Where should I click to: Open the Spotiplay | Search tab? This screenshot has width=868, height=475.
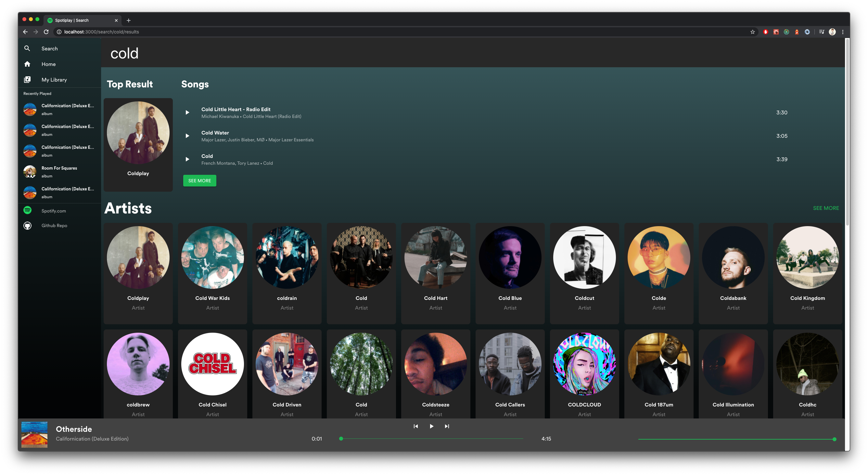click(x=81, y=20)
